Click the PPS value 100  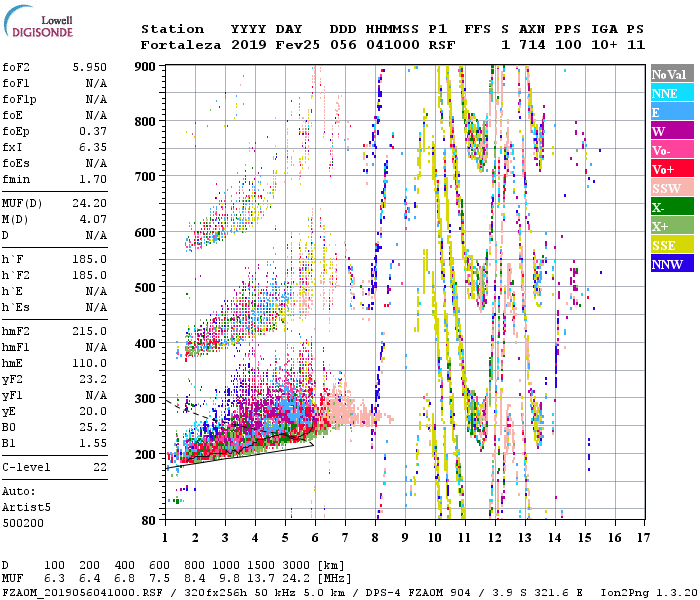coord(568,45)
